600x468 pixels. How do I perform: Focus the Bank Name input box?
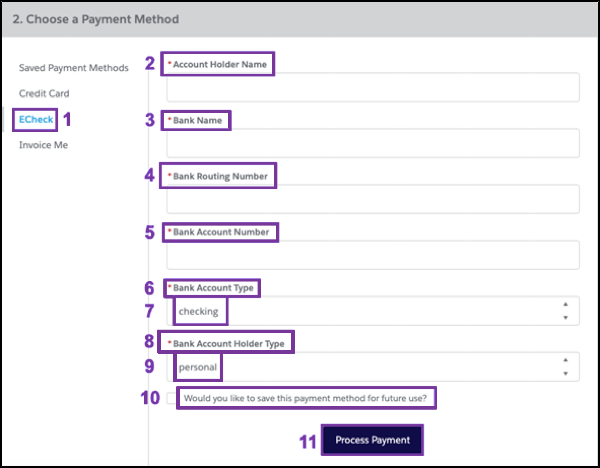[x=373, y=143]
